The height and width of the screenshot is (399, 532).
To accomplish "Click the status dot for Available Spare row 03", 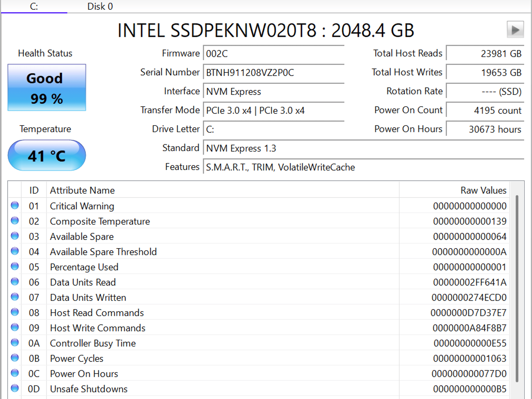I will pyautogui.click(x=15, y=236).
